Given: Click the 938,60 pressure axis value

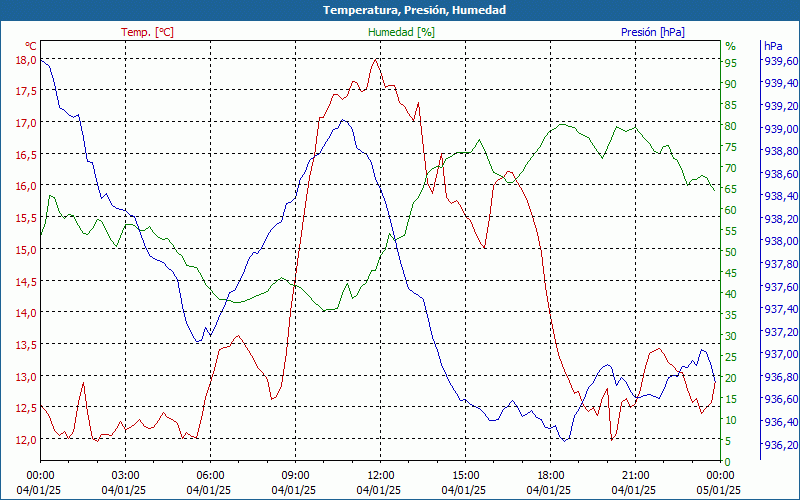Looking at the screenshot, I should click(x=781, y=174).
